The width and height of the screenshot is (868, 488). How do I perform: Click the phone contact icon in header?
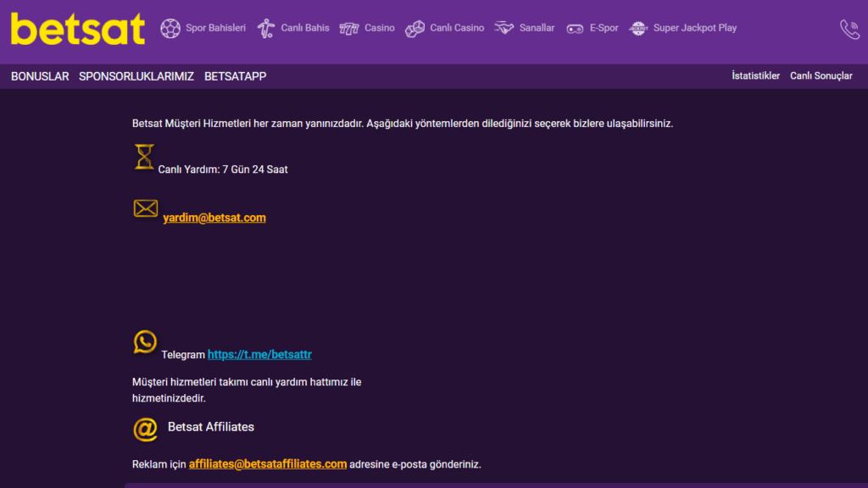(x=849, y=29)
